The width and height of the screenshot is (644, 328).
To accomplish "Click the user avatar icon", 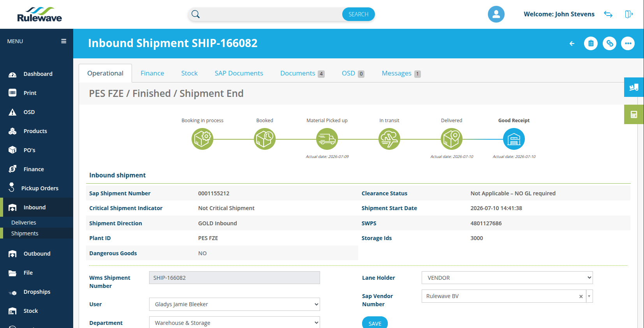I will pyautogui.click(x=496, y=14).
